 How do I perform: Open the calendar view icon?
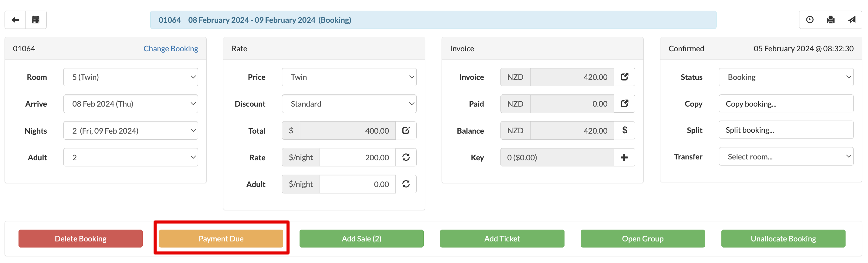[36, 20]
